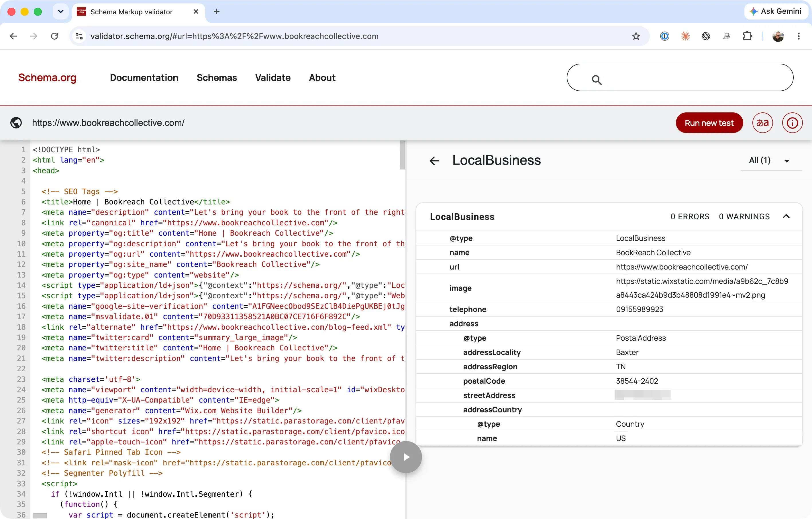Viewport: 812px width, 519px height.
Task: Click the image URL value
Action: tap(702, 288)
